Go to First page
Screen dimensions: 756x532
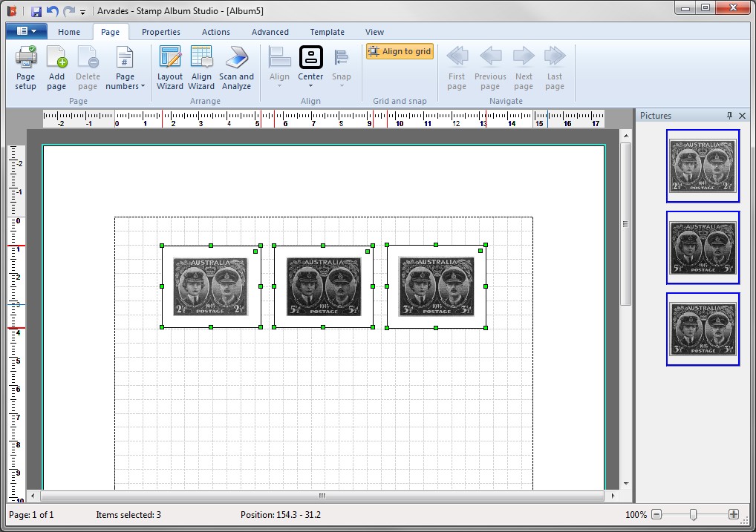(457, 68)
